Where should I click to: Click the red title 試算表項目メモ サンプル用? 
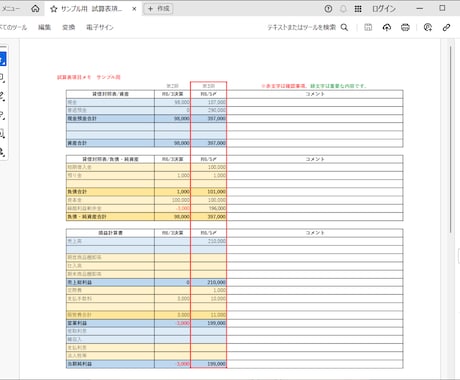click(89, 77)
